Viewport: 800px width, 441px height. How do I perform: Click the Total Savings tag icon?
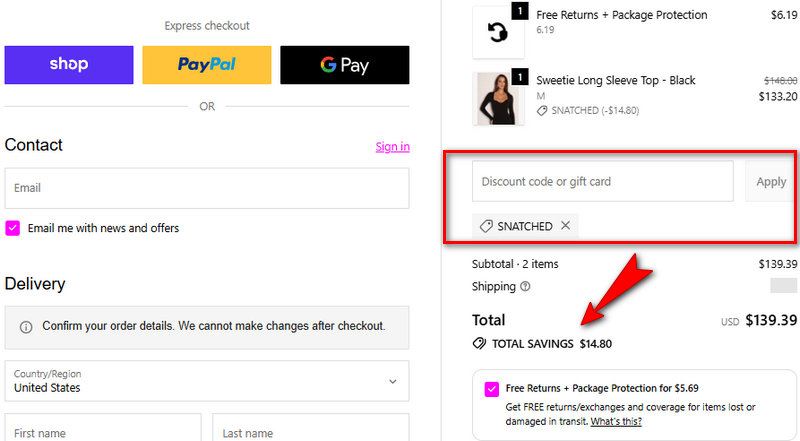pos(479,344)
